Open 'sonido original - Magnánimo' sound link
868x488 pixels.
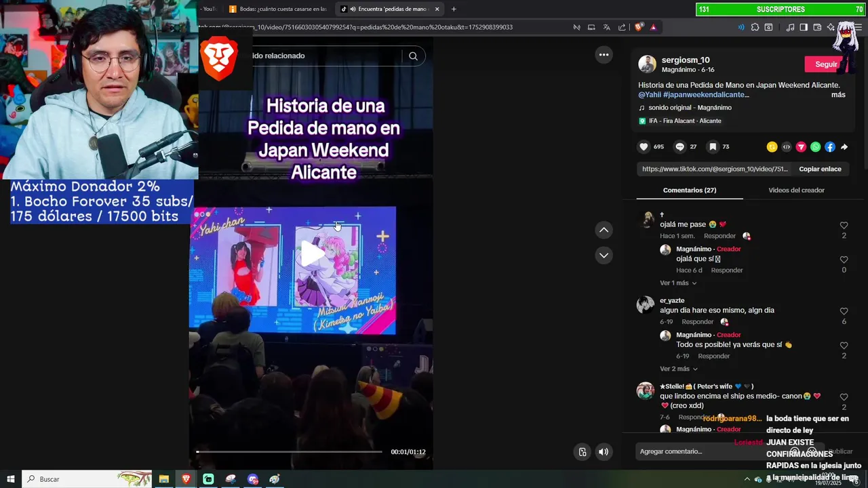690,108
